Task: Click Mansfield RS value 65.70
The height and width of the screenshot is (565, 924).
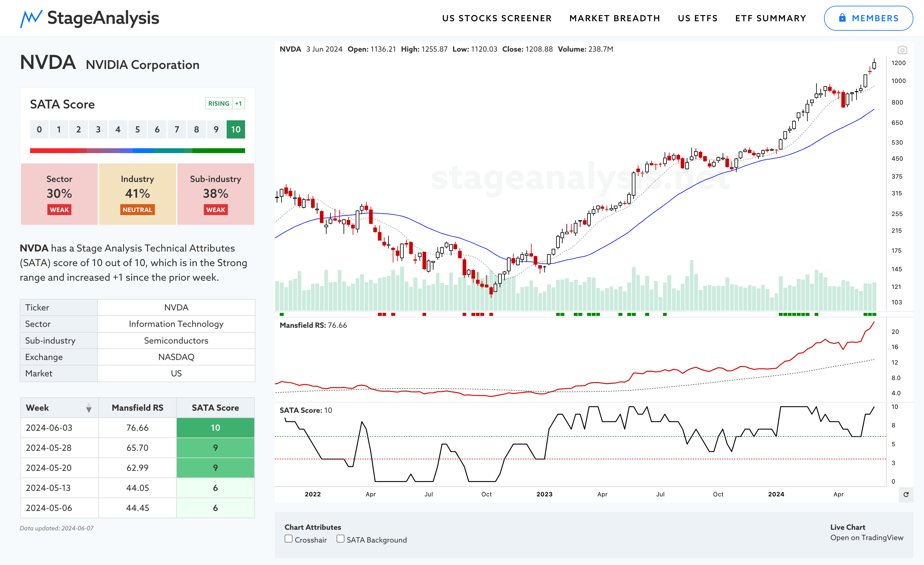Action: 137,448
